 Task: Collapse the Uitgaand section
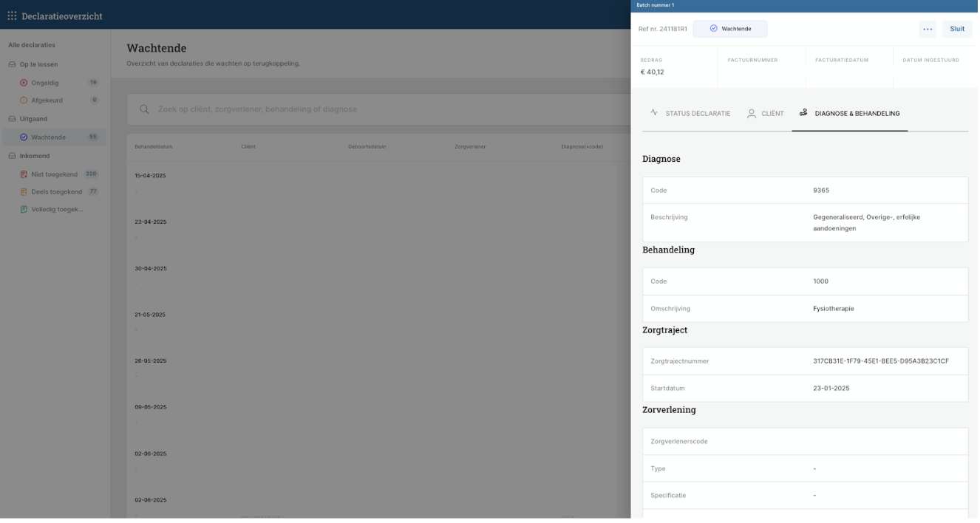(x=33, y=119)
